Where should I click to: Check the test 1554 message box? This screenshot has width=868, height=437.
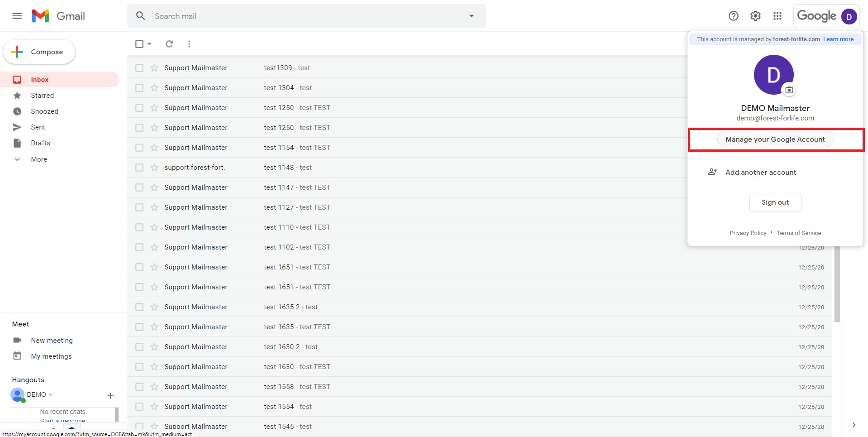pos(139,407)
